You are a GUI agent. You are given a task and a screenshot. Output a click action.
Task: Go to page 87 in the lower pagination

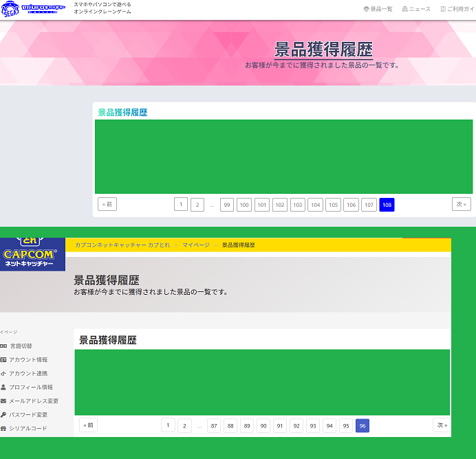click(x=214, y=425)
